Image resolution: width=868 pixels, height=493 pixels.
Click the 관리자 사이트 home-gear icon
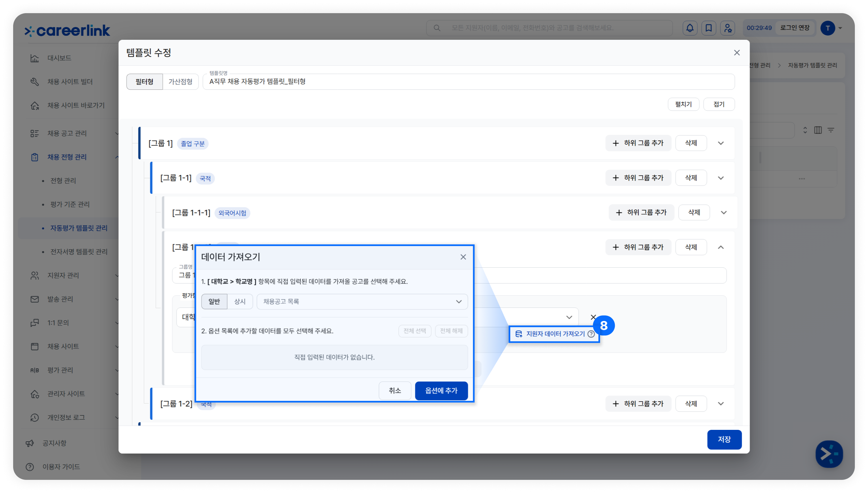click(x=35, y=394)
